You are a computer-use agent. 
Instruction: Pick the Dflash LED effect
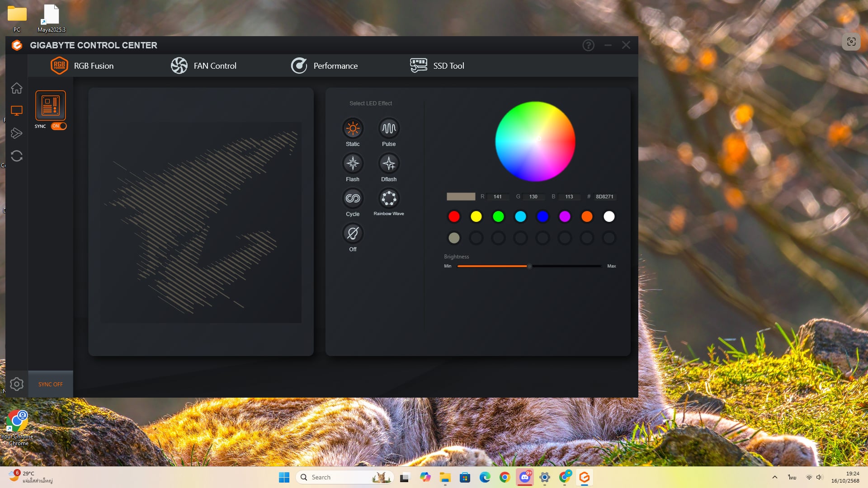pyautogui.click(x=389, y=164)
